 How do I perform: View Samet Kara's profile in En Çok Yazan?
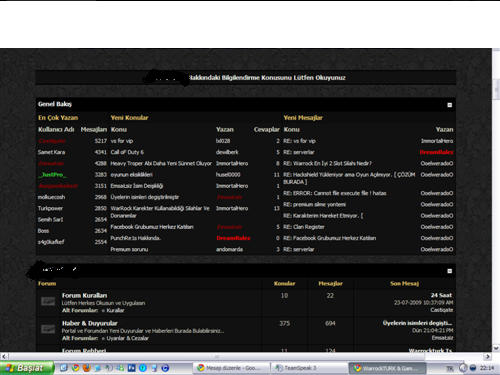click(51, 152)
